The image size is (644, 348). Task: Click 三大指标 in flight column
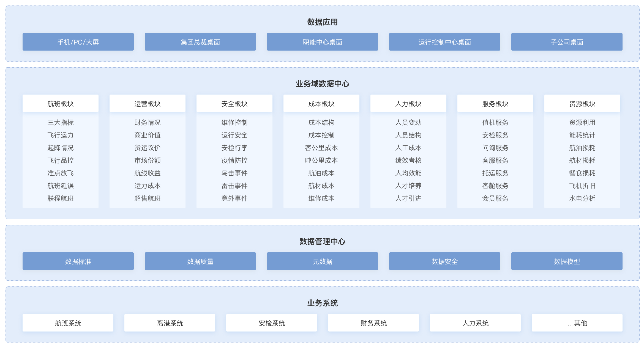coord(61,122)
